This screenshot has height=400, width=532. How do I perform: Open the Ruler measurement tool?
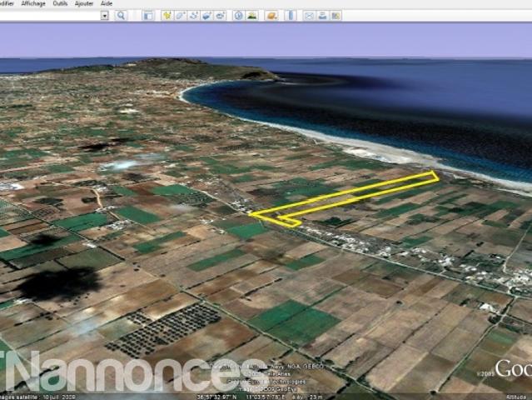tap(291, 16)
